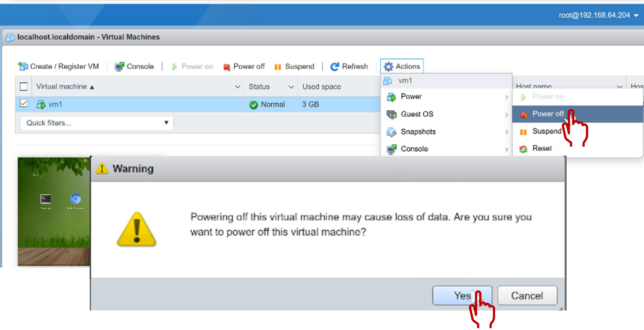Screen dimensions: 644x330
Task: Open Virtual machine column dropdown chevron
Action: (237, 87)
